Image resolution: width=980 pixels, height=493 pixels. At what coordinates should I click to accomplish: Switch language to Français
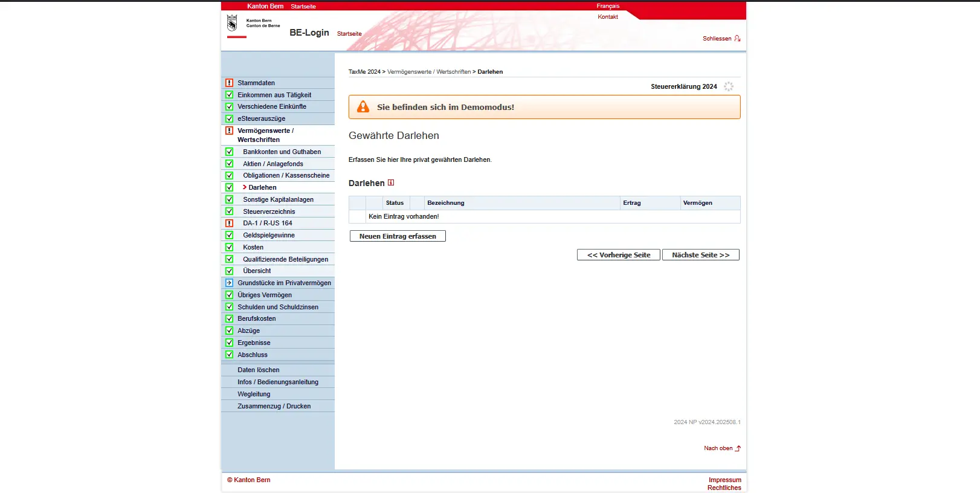pyautogui.click(x=608, y=6)
